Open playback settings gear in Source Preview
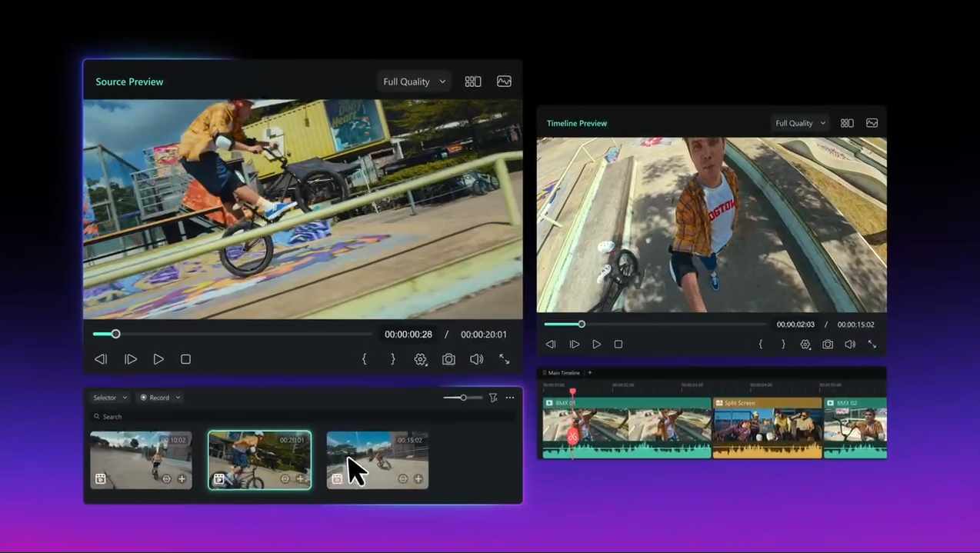Viewport: 980px width, 553px height. [420, 359]
